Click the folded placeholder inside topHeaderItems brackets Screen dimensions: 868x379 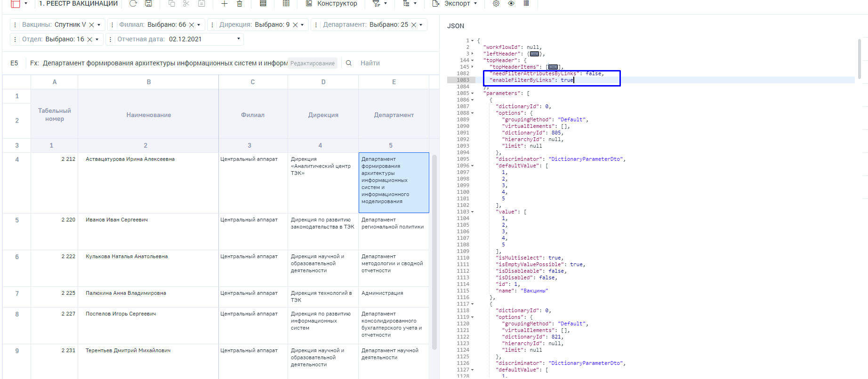click(553, 67)
